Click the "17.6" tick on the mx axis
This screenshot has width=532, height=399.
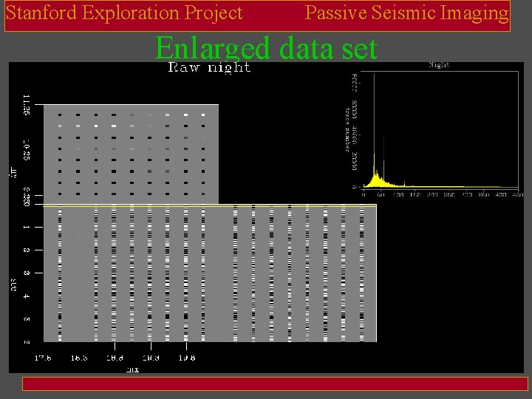(43, 358)
